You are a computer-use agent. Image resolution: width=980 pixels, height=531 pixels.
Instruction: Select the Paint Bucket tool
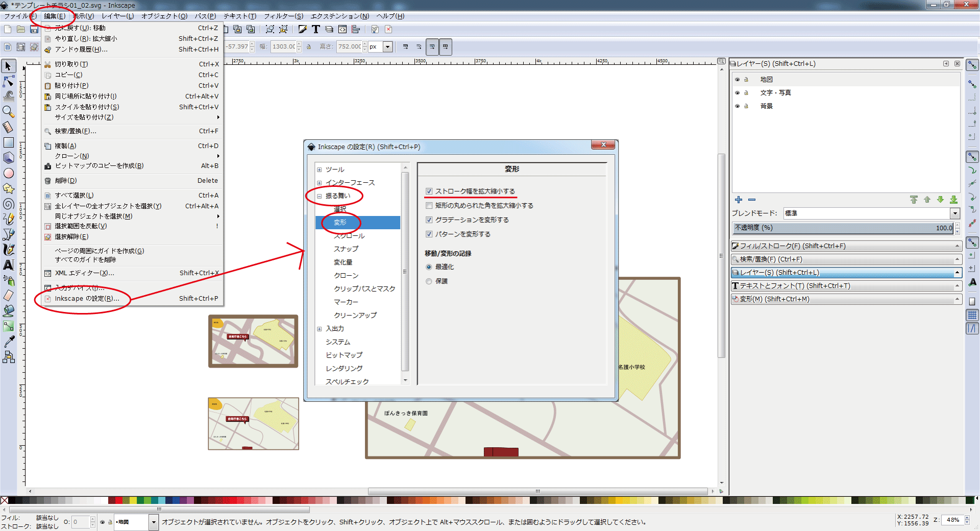pyautogui.click(x=8, y=310)
